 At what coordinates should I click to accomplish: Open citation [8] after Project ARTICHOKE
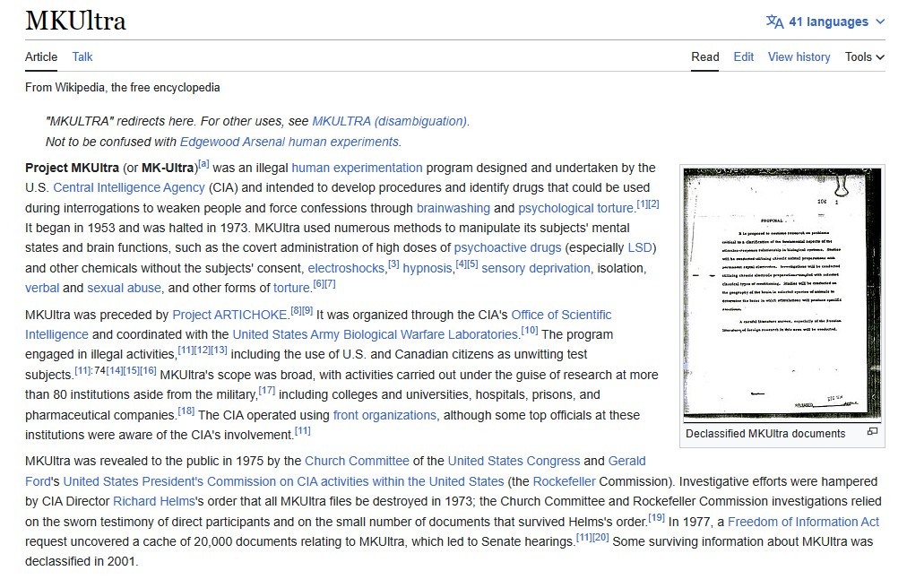(296, 311)
